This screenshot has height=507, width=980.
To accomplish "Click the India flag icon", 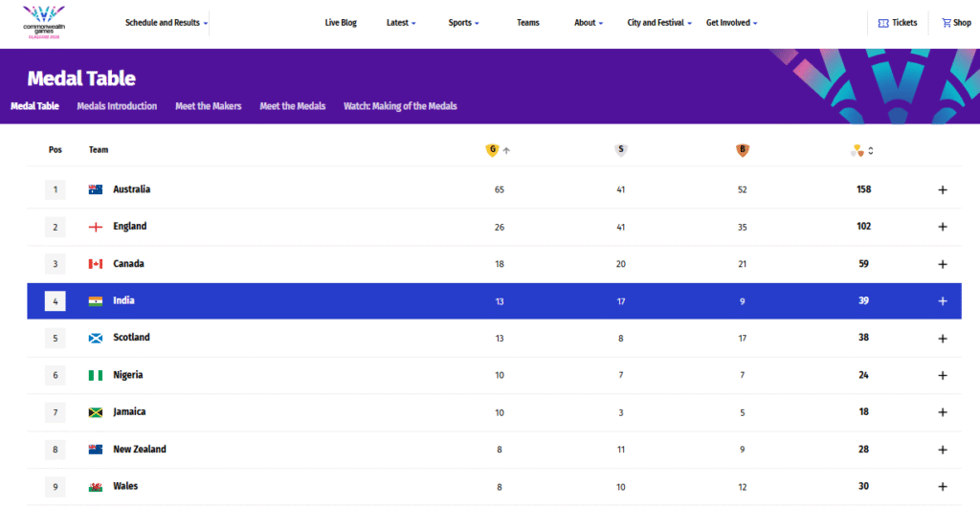I will coord(95,301).
